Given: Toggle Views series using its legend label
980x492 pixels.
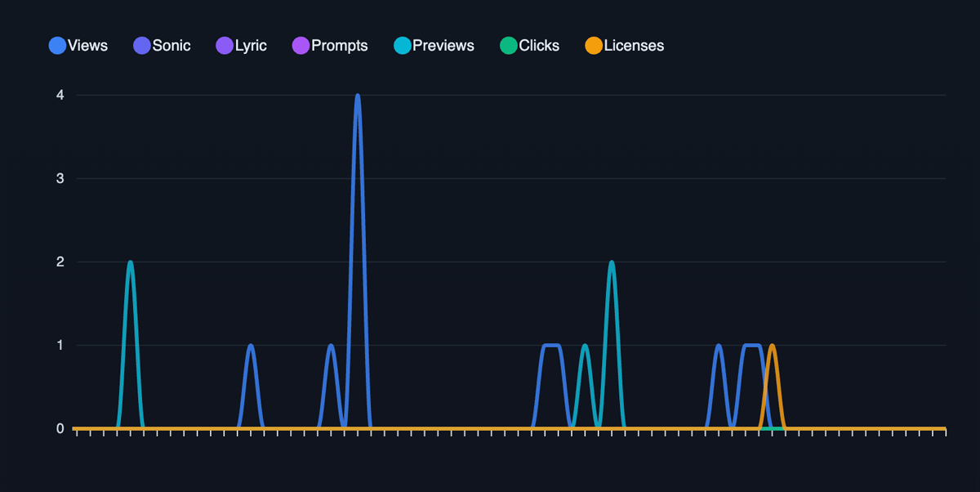Looking at the screenshot, I should pyautogui.click(x=88, y=46).
